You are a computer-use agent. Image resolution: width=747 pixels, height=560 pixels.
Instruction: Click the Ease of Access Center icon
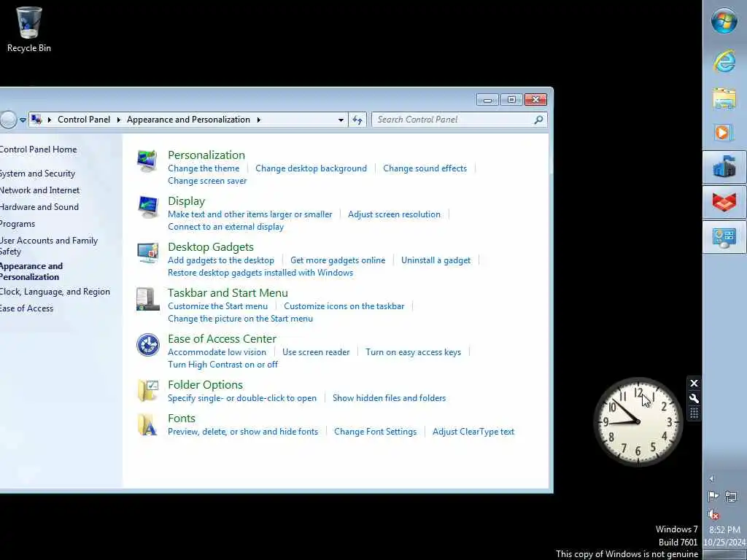pyautogui.click(x=147, y=345)
